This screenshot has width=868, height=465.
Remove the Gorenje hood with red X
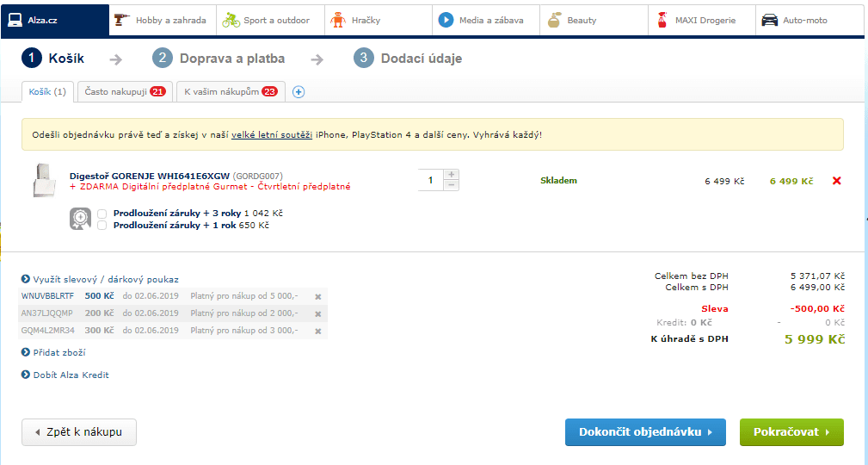836,181
